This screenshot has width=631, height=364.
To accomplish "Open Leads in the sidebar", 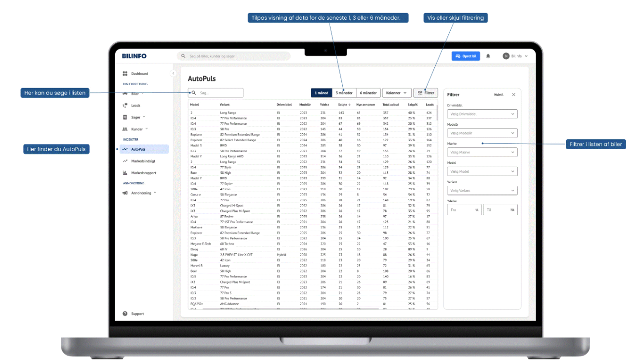I will pyautogui.click(x=135, y=105).
